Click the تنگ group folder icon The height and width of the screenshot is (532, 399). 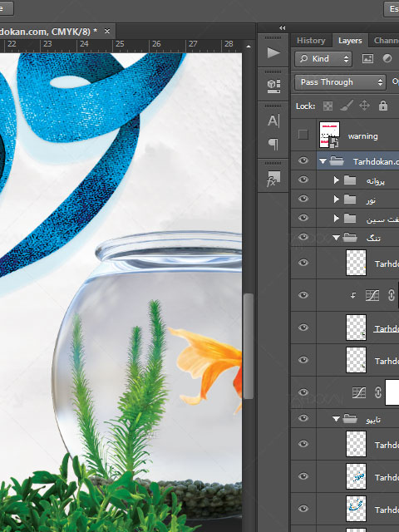pyautogui.click(x=350, y=237)
